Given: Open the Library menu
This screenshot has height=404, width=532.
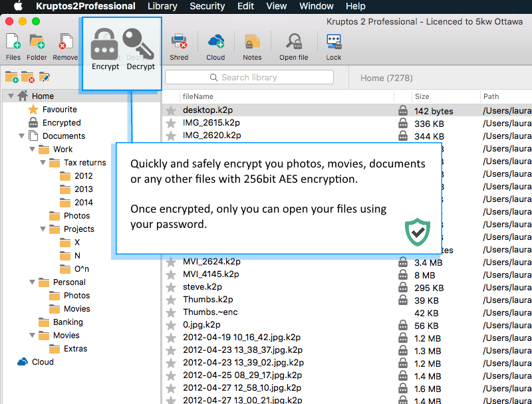Looking at the screenshot, I should [162, 6].
